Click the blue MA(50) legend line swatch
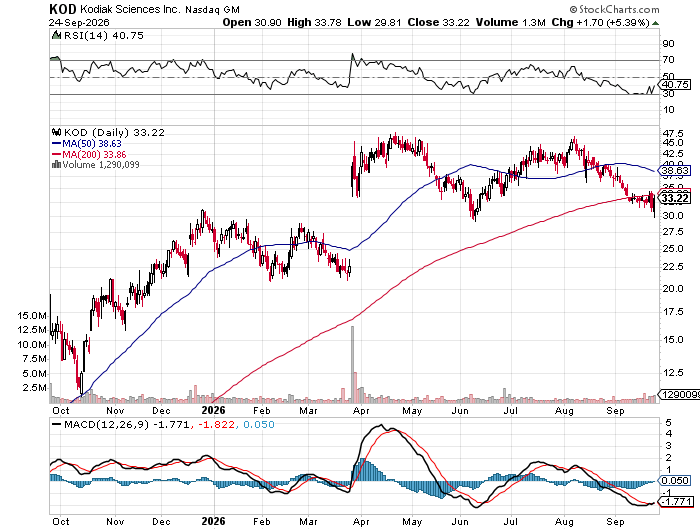This screenshot has width=700, height=530. (56, 143)
